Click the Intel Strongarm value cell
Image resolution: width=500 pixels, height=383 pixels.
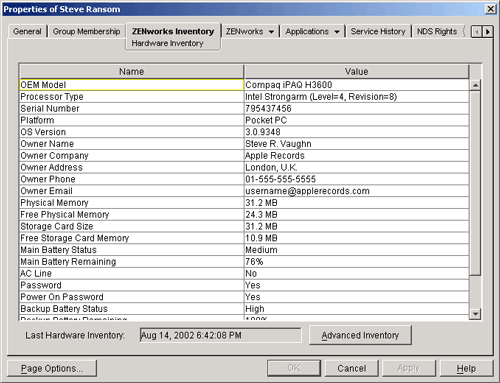(356, 97)
